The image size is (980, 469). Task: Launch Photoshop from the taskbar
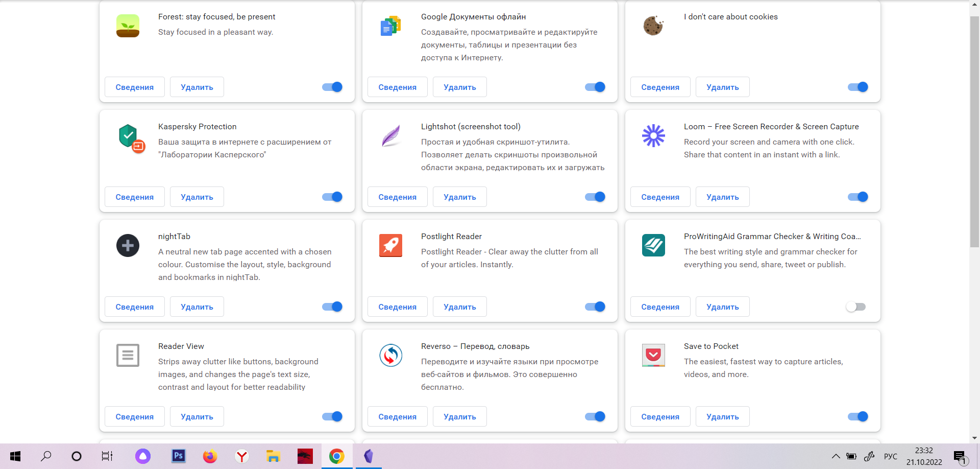point(178,456)
